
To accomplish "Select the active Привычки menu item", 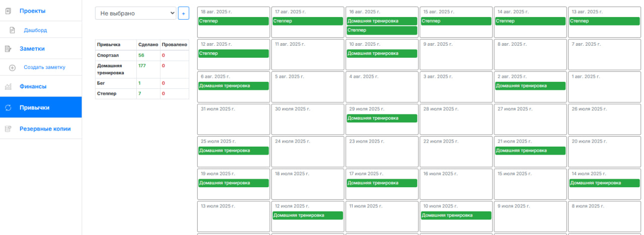I will coord(41,107).
